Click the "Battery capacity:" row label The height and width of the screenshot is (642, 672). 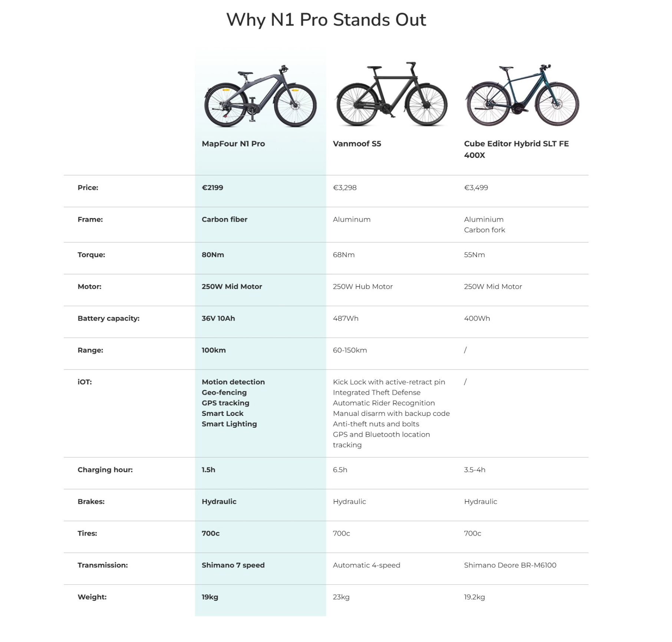tap(108, 318)
